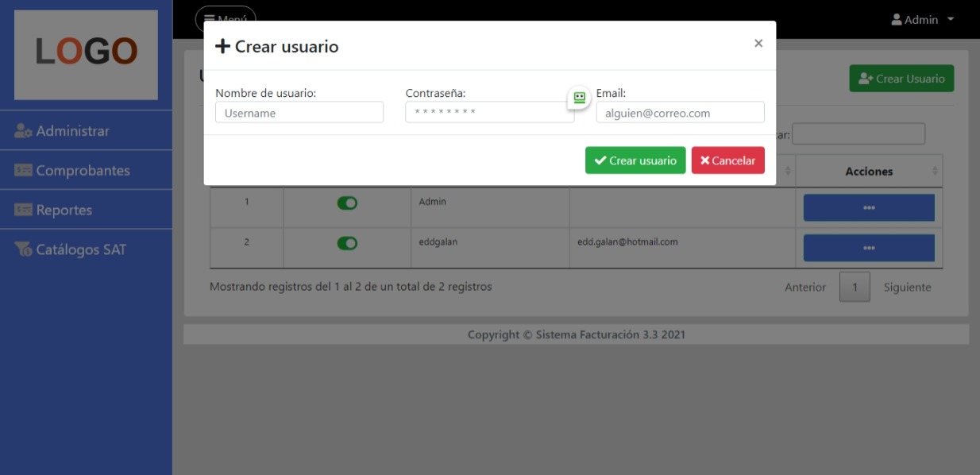This screenshot has width=980, height=475.
Task: Click the password manager icon by Contraseña
Action: [579, 98]
